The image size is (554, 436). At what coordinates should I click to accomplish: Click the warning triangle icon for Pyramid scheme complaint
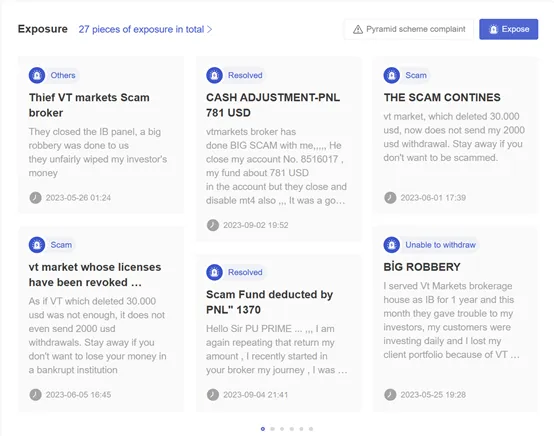[x=358, y=29]
